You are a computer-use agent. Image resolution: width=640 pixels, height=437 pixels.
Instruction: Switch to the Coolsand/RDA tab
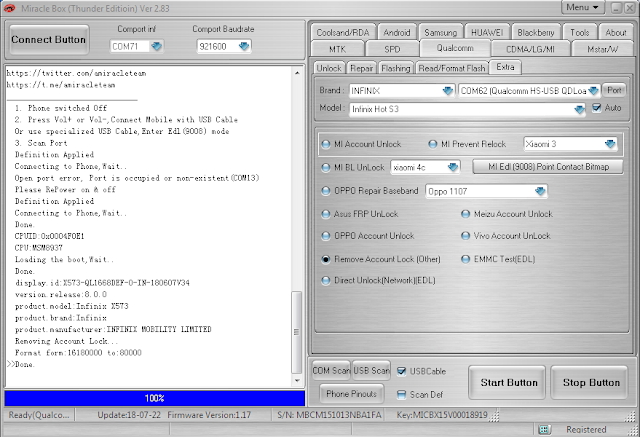[x=342, y=32]
